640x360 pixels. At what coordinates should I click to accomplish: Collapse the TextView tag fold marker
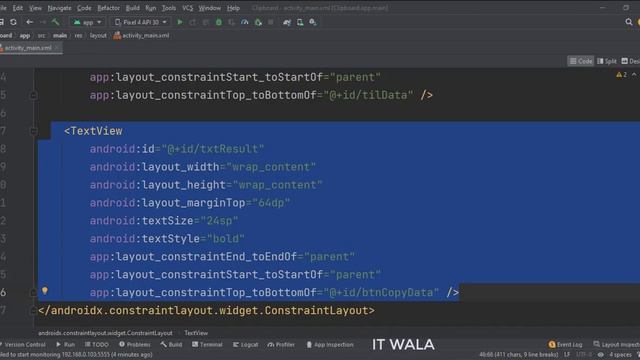pos(34,131)
